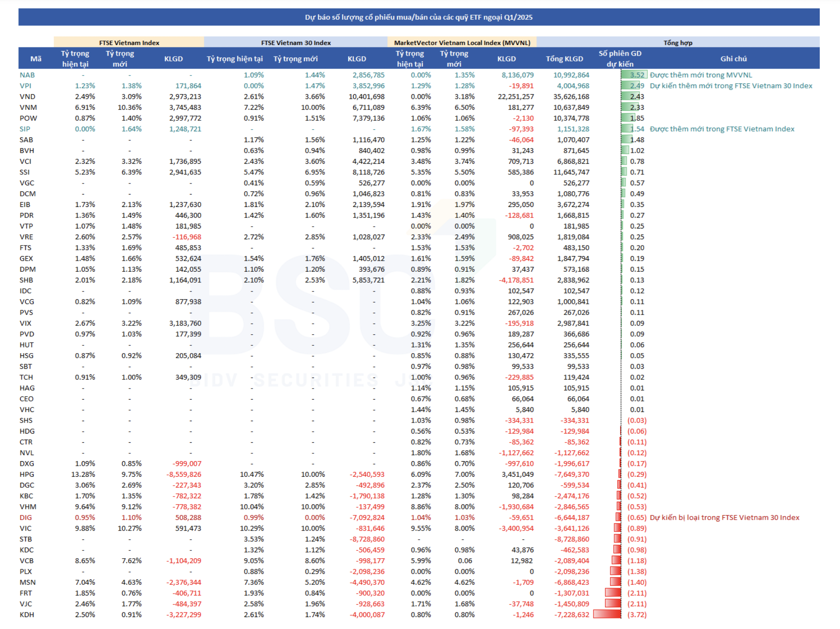This screenshot has width=840, height=629.
Task: Click the Ghi chú column header
Action: [733, 58]
